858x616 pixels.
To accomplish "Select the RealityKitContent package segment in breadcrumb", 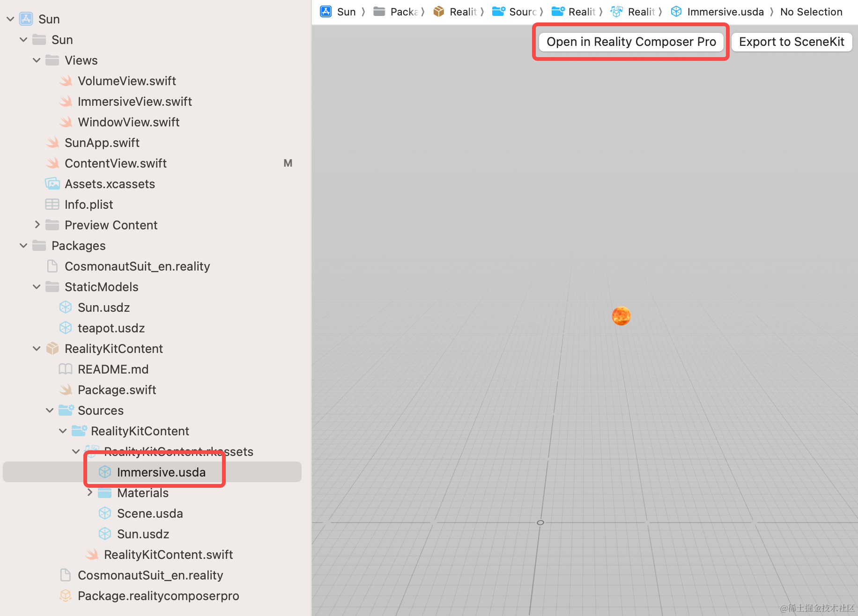I will click(463, 12).
